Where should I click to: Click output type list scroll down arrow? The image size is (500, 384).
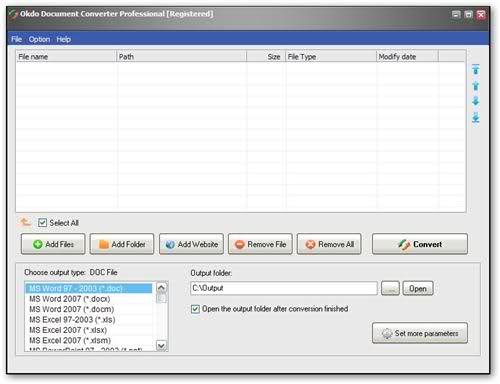pyautogui.click(x=161, y=345)
